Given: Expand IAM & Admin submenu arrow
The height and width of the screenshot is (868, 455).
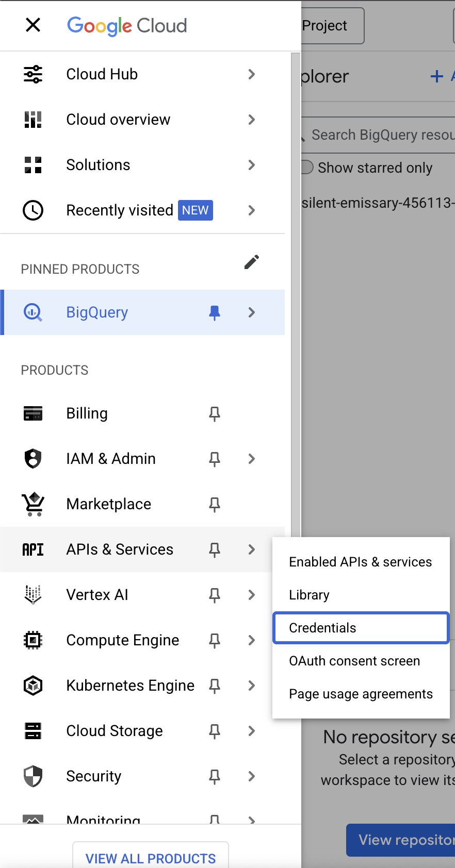Looking at the screenshot, I should coord(252,459).
